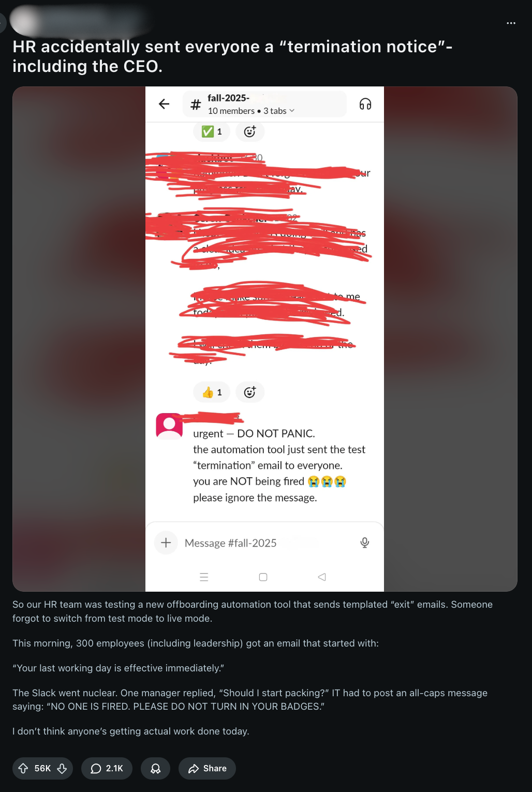532x792 pixels.
Task: Click the plus attachment button in composer
Action: click(166, 542)
